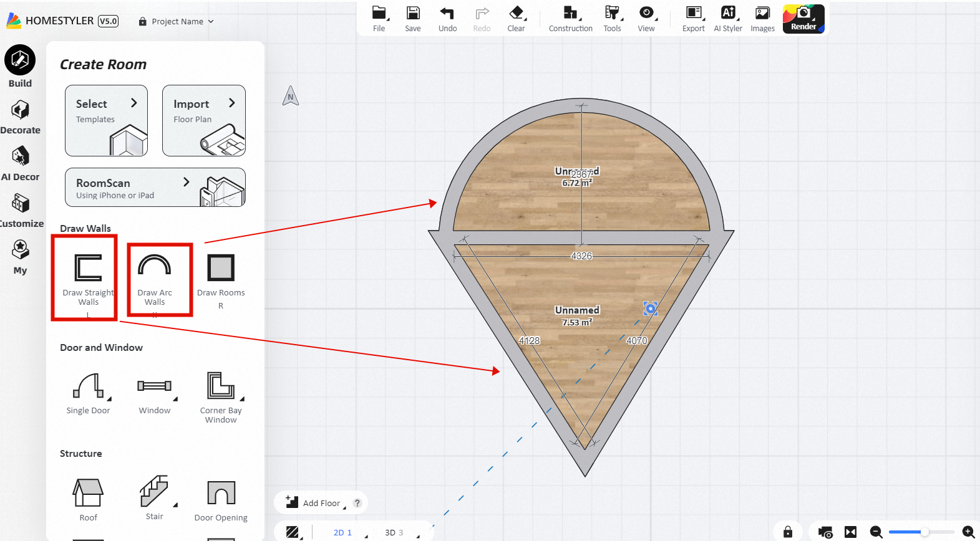The width and height of the screenshot is (980, 541).
Task: Choose the Corner Bay Window element
Action: [x=221, y=397]
